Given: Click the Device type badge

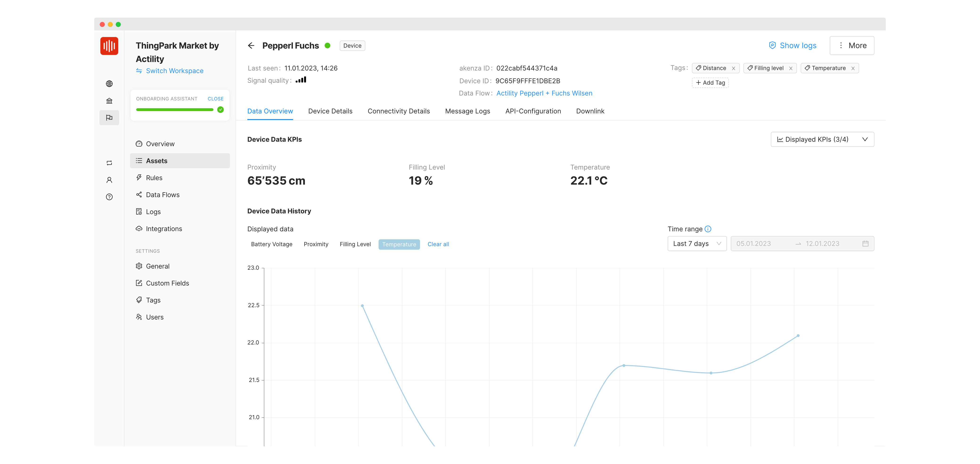Looking at the screenshot, I should (x=352, y=46).
